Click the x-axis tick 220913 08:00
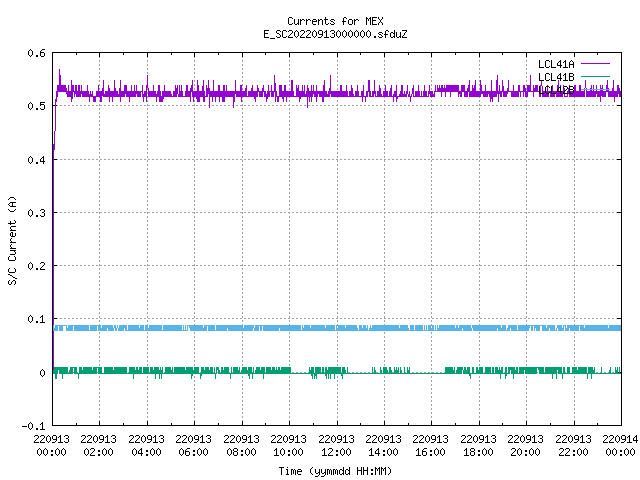 tap(241, 446)
